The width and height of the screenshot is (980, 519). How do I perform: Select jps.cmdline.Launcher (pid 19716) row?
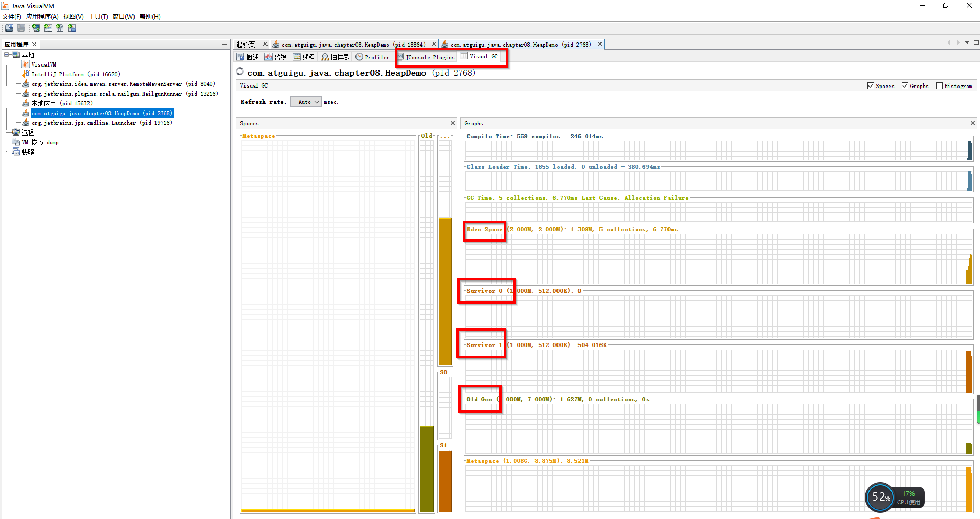(x=102, y=123)
